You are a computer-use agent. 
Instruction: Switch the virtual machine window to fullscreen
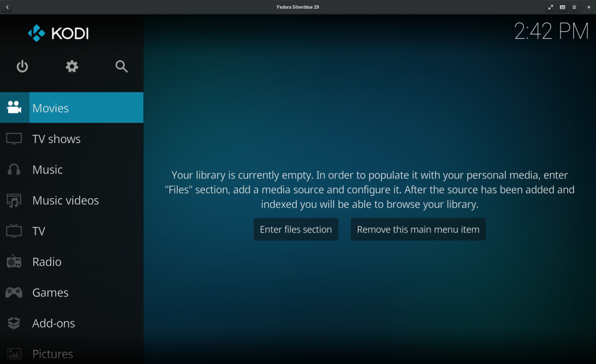(551, 7)
